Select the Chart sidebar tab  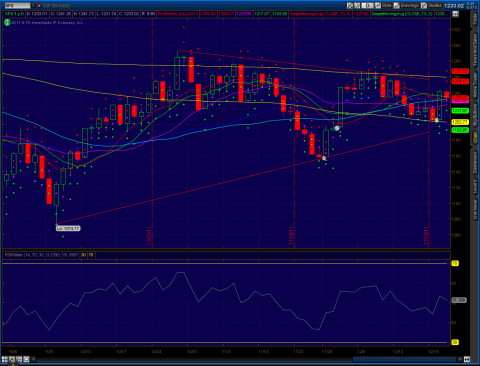[x=475, y=138]
